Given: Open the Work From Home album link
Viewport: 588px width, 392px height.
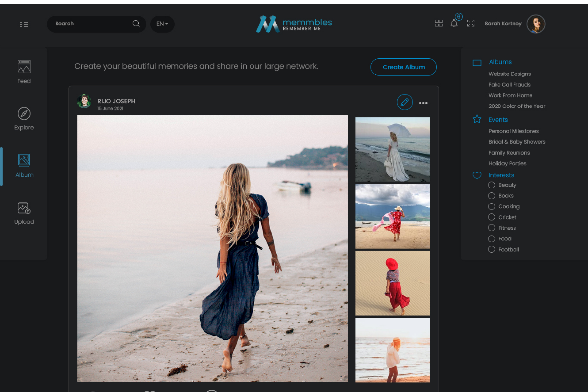Looking at the screenshot, I should (x=510, y=95).
